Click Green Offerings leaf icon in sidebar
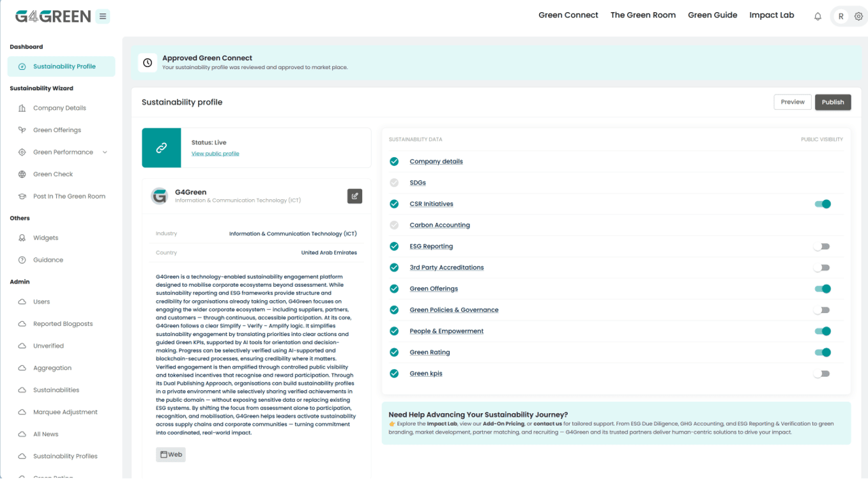 pos(22,130)
